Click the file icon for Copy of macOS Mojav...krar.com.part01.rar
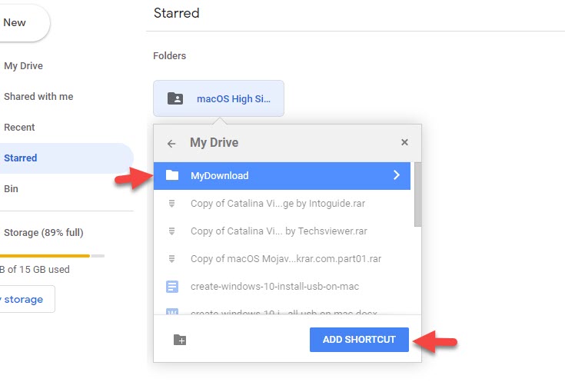Image resolution: width=565 pixels, height=392 pixels. [172, 259]
